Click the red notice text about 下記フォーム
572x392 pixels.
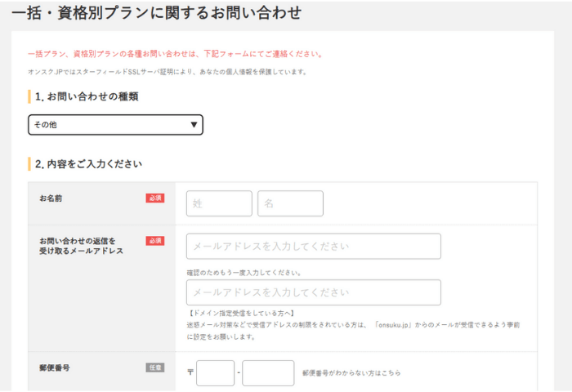176,54
